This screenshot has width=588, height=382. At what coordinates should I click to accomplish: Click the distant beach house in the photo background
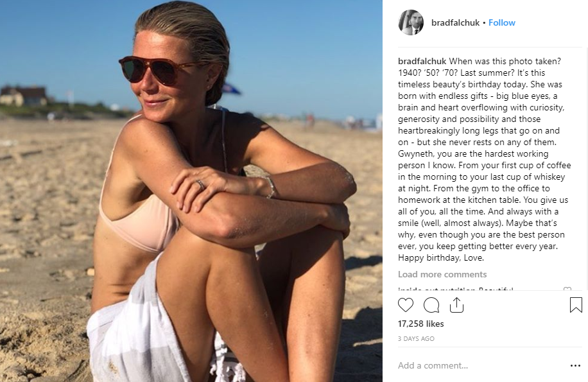[x=23, y=96]
